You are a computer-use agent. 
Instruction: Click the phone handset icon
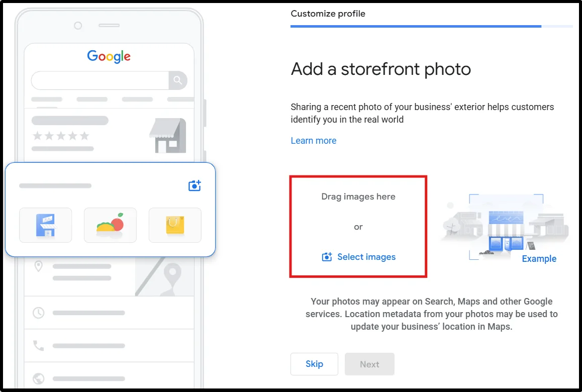(x=38, y=346)
